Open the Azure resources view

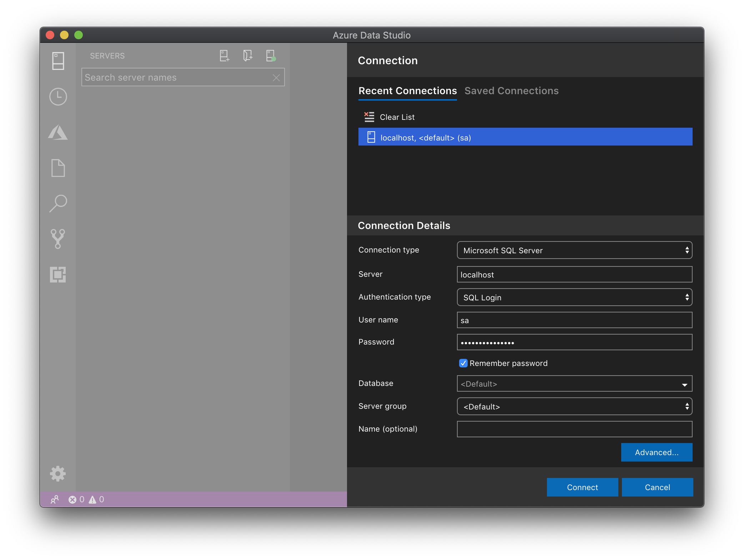tap(58, 132)
